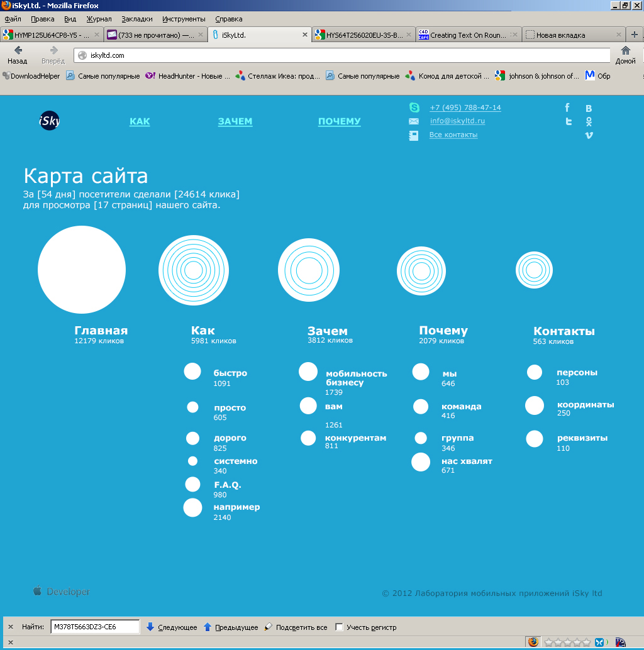Click the Все контакты link

[453, 135]
